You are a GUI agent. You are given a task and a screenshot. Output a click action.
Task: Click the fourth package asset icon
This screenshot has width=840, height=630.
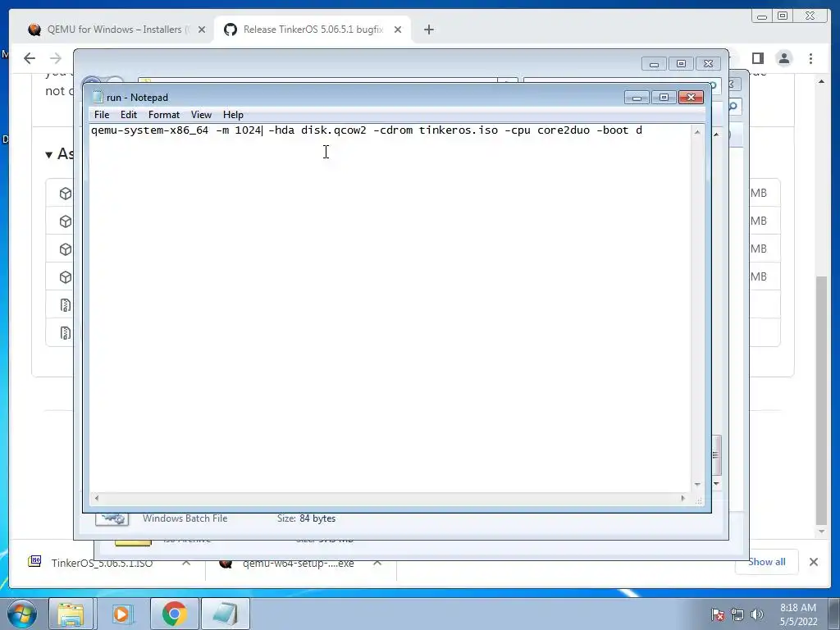click(x=66, y=277)
